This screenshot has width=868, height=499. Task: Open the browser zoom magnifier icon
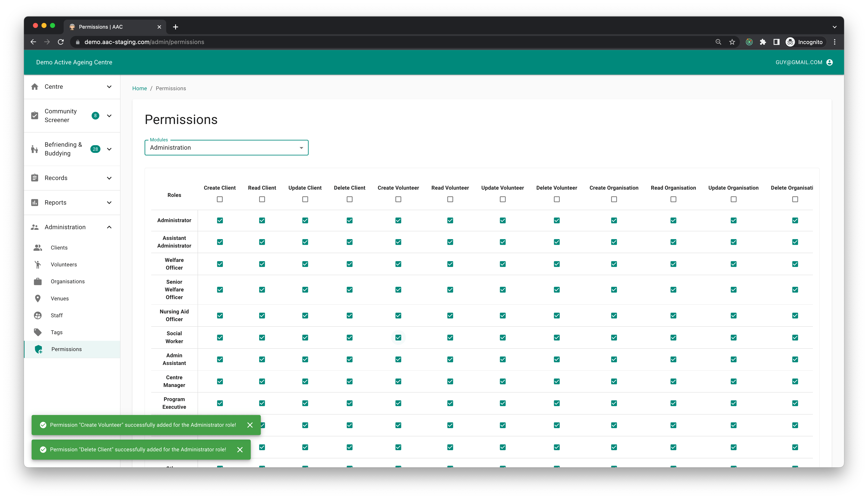click(x=718, y=42)
